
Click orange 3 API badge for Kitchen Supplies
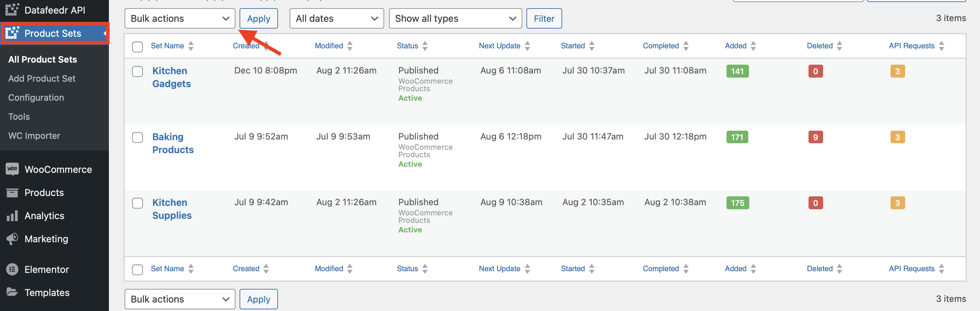coord(897,203)
